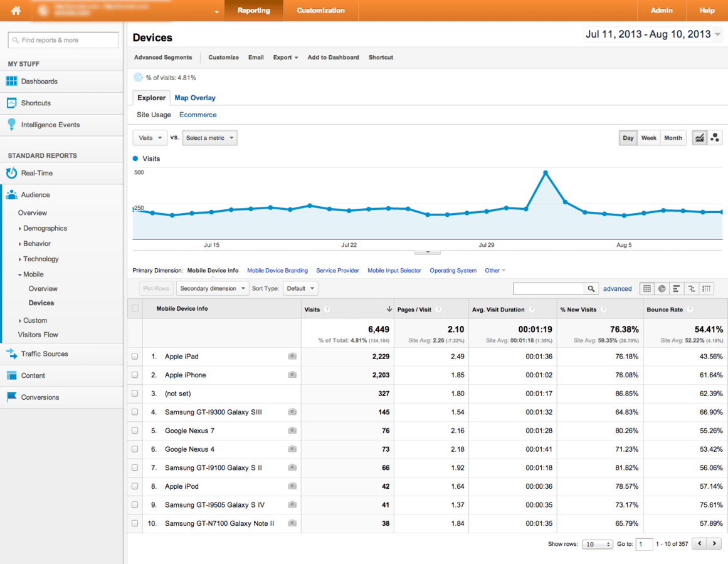728x564 pixels.
Task: Check the Apple iPad row checkbox
Action: [135, 356]
